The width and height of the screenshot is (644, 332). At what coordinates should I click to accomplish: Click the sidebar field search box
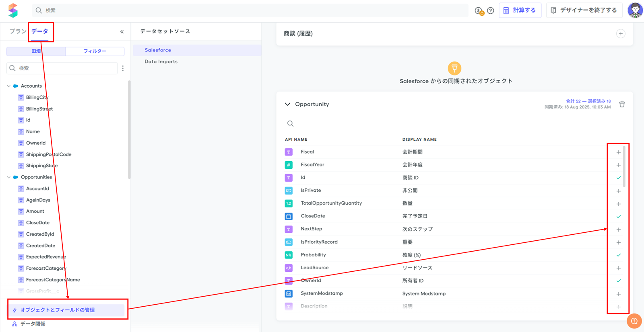[x=62, y=68]
